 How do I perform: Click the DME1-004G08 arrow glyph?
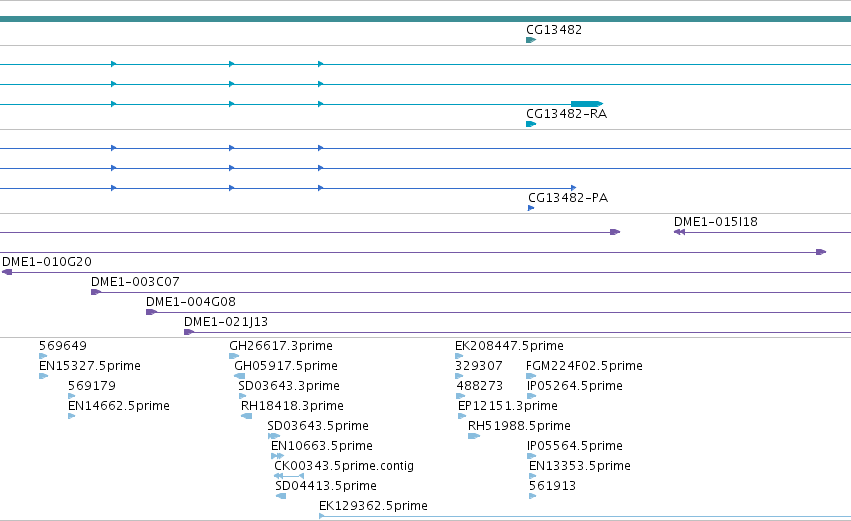(151, 312)
